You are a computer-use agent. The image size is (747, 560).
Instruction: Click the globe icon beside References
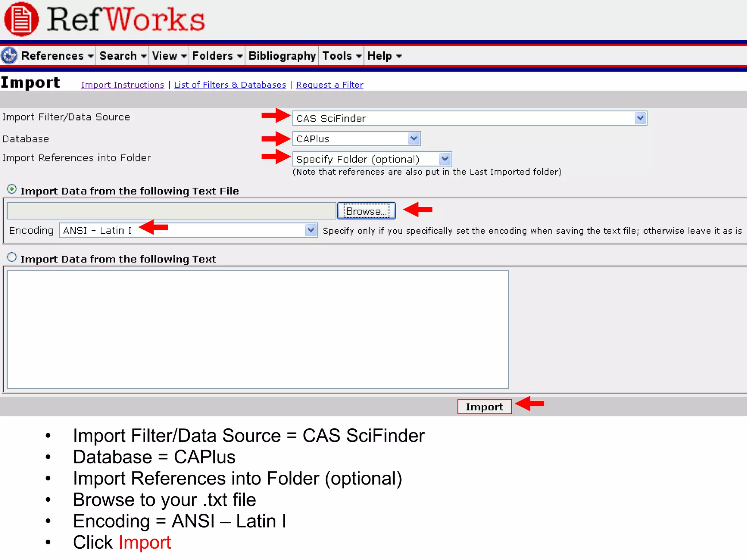click(x=9, y=56)
